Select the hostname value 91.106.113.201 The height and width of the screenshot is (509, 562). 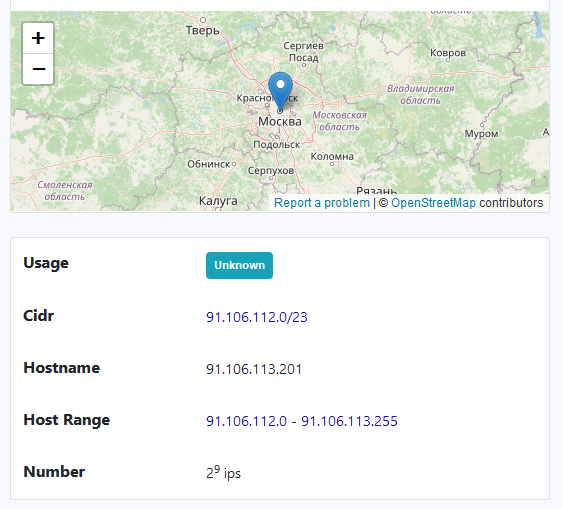tap(254, 369)
